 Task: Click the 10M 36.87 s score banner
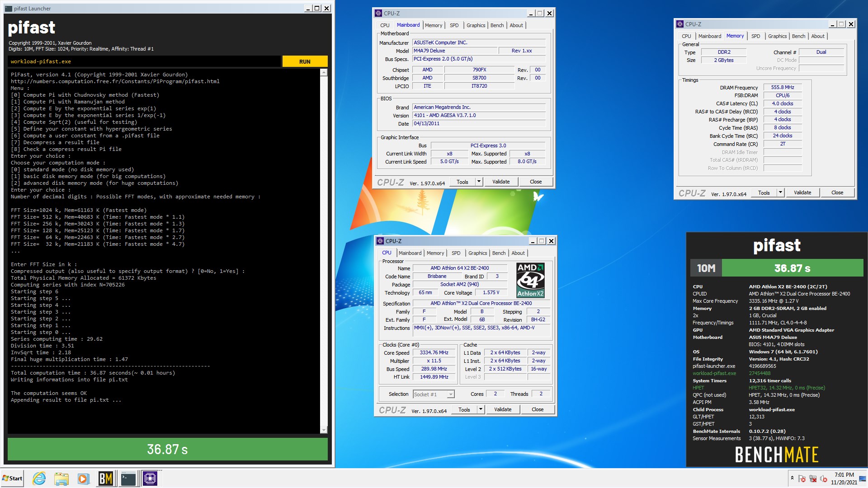coord(777,268)
